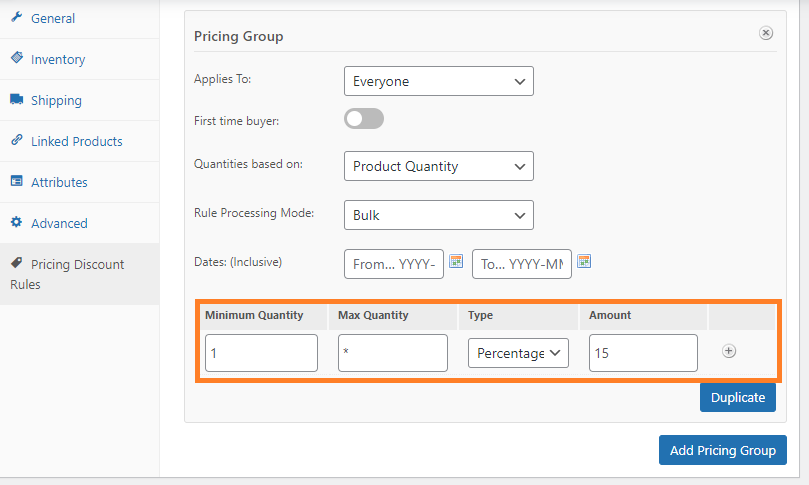Click the Shipping truck icon

(17, 100)
